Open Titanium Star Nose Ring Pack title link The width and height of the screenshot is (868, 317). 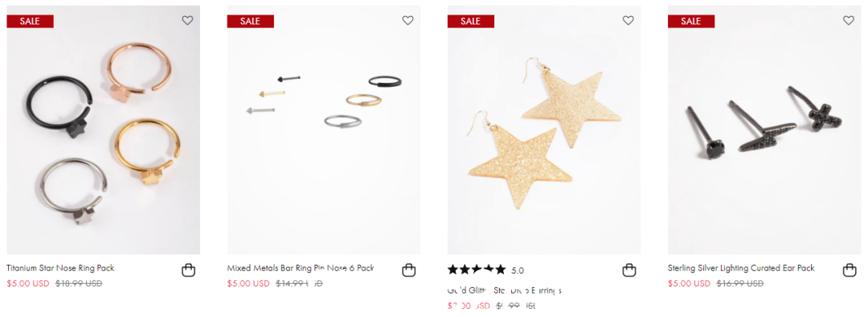(x=60, y=268)
